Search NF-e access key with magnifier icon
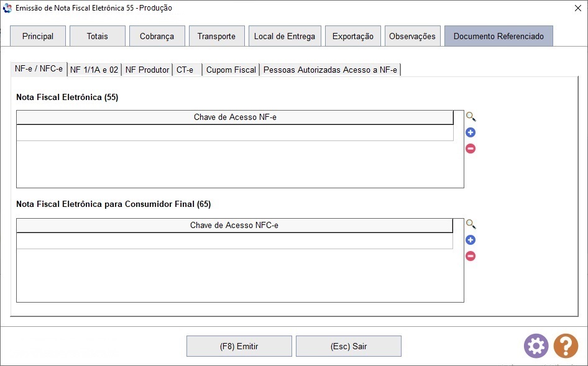 coord(471,117)
